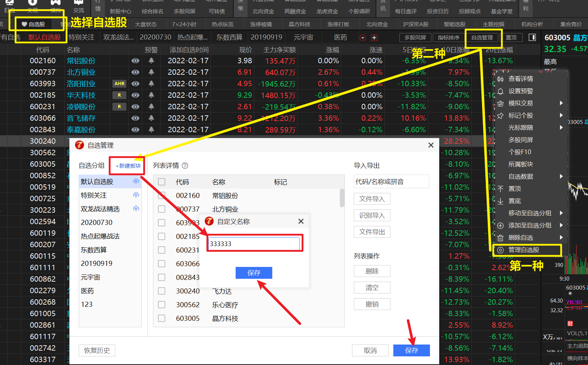
Task: Click the R badge on 华天科技
Action: point(120,95)
